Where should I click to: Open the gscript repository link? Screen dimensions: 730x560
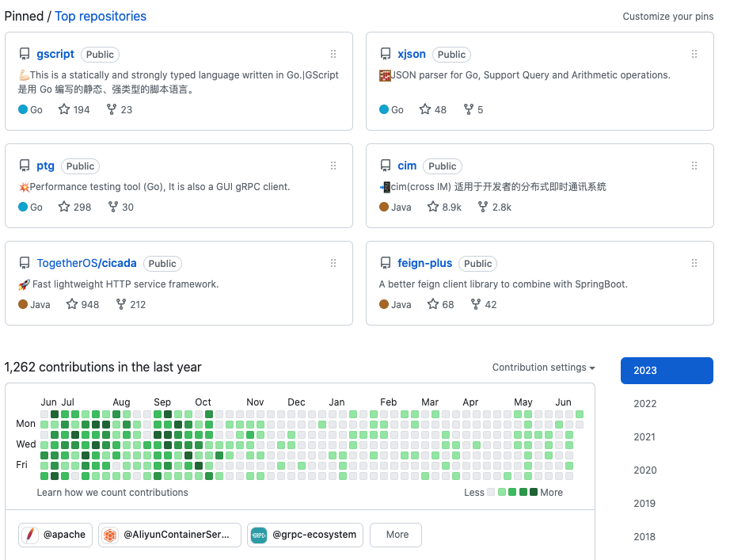point(55,54)
